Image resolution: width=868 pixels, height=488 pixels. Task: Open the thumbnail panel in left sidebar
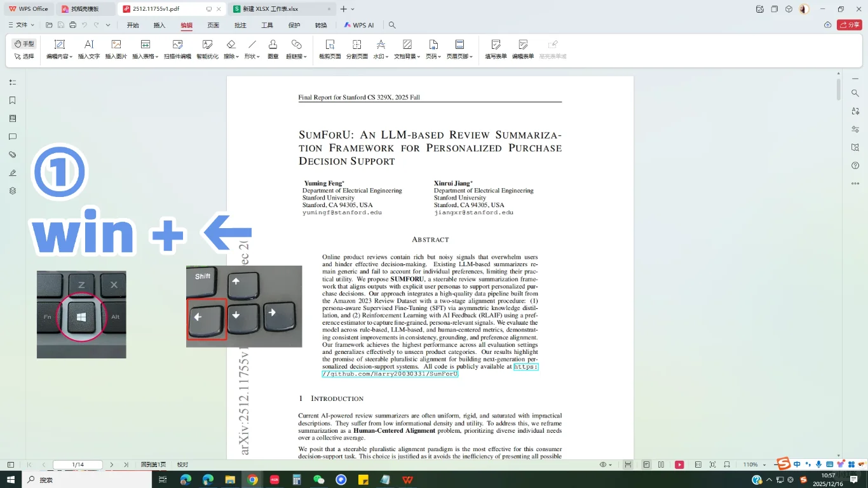[x=12, y=118]
